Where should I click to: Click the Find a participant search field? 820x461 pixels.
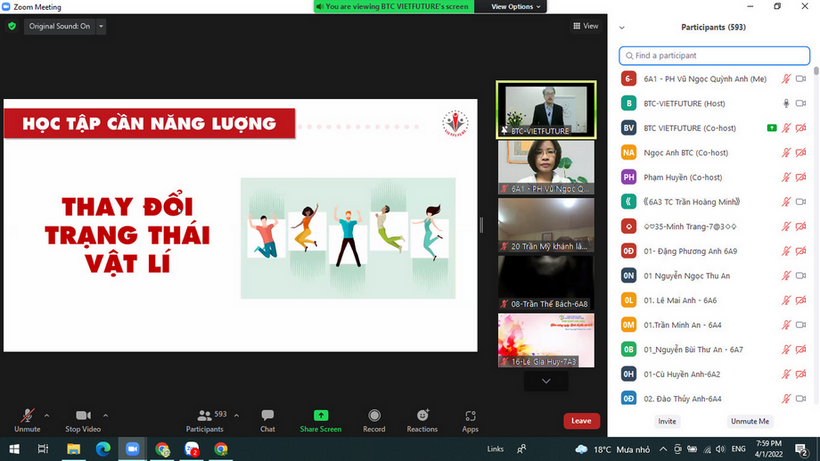(x=712, y=55)
